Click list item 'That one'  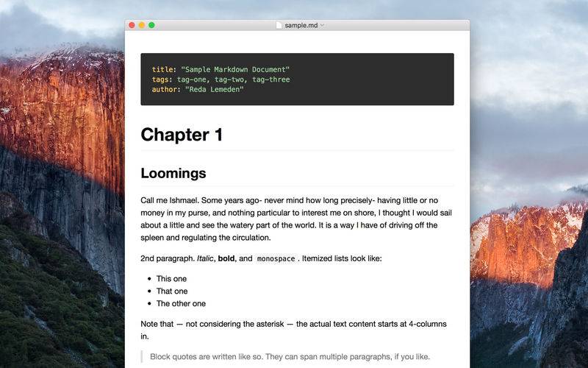172,291
